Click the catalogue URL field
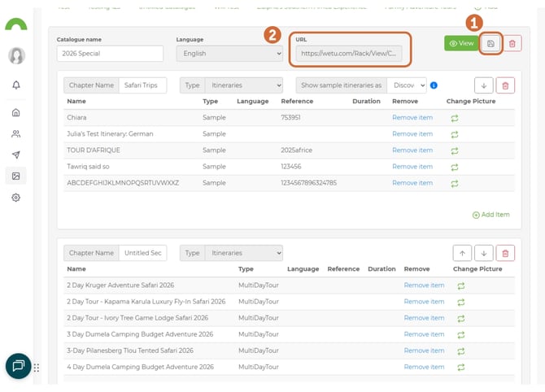Image resolution: width=545 pixels, height=392 pixels. point(349,54)
